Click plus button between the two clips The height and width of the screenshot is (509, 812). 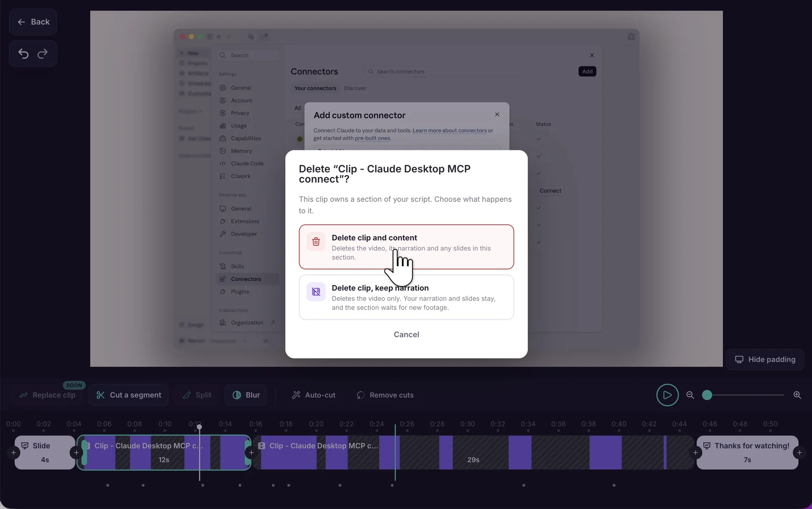coord(251,452)
